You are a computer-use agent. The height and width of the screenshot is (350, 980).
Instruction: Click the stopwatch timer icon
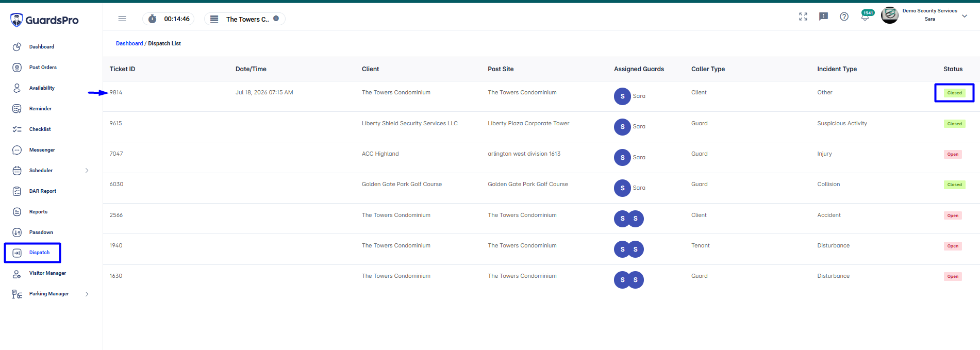tap(152, 19)
